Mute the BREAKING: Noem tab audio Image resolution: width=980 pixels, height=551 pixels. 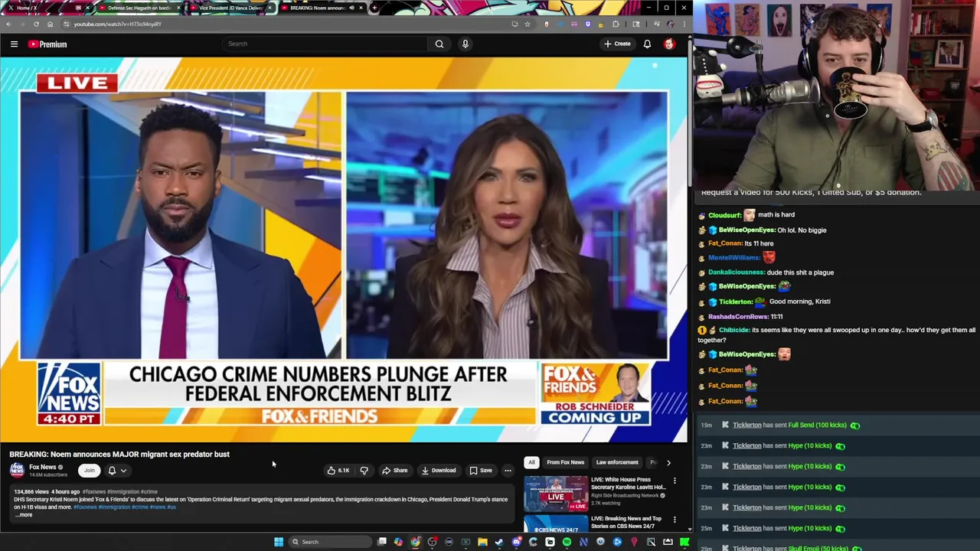coord(351,8)
